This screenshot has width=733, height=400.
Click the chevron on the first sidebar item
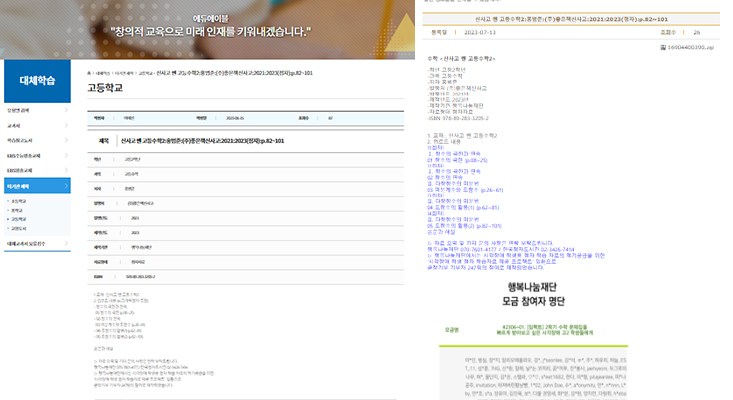(x=66, y=110)
